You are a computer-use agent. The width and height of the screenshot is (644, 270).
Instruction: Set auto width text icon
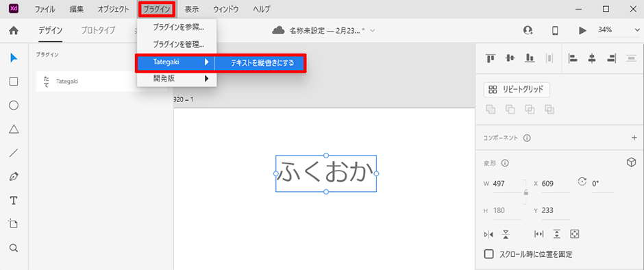pyautogui.click(x=538, y=234)
